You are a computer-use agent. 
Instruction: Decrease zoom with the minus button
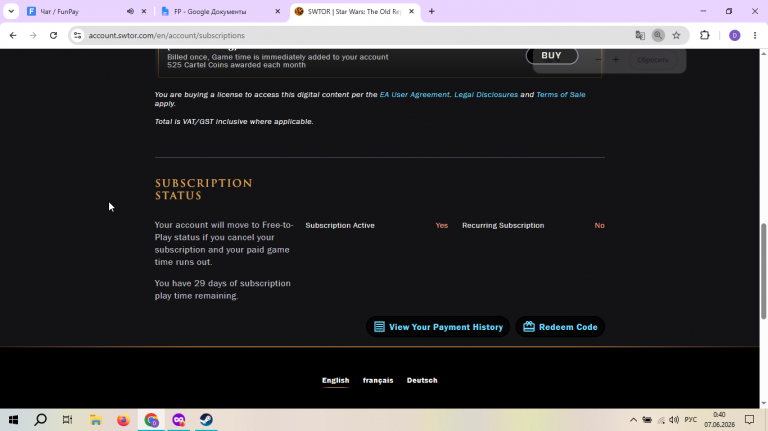tap(598, 60)
